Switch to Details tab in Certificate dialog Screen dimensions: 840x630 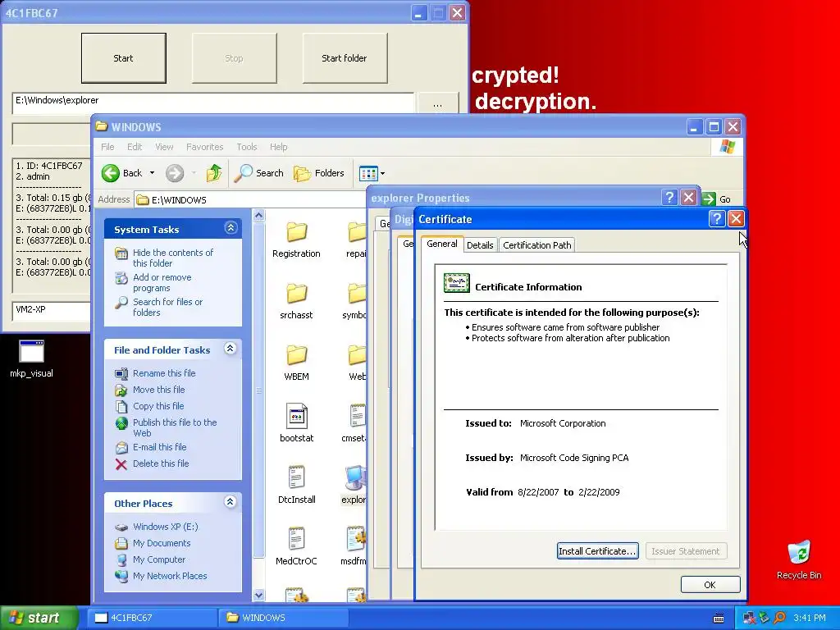[480, 245]
